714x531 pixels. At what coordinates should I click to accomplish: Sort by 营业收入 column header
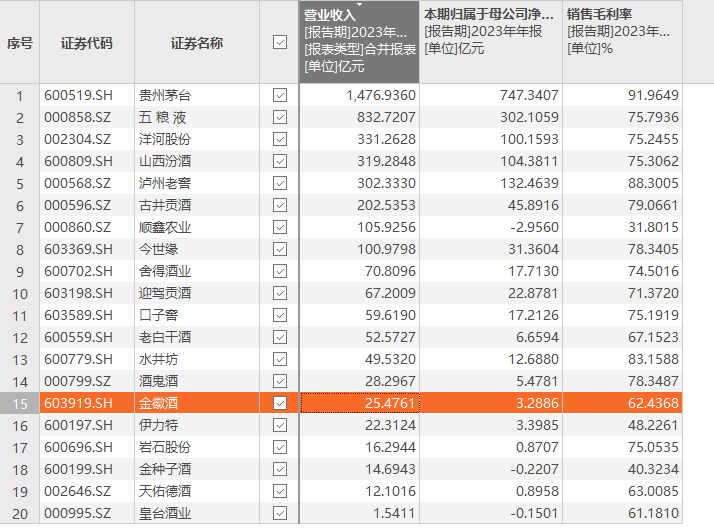pos(359,42)
